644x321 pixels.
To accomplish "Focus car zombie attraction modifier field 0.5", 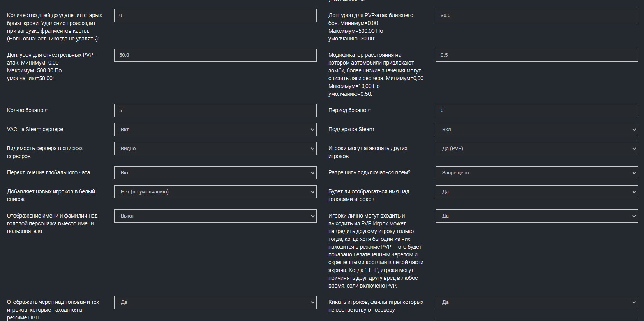I will [x=536, y=55].
